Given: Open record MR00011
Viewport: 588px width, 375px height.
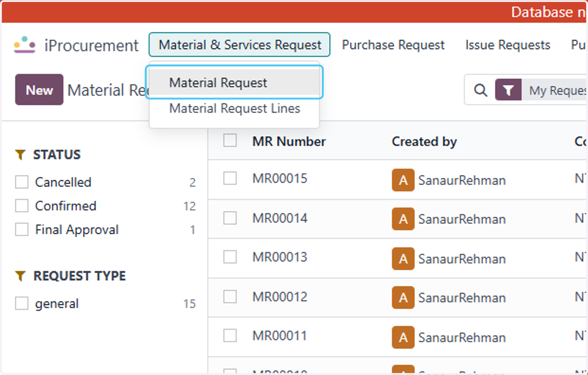Looking at the screenshot, I should 280,336.
